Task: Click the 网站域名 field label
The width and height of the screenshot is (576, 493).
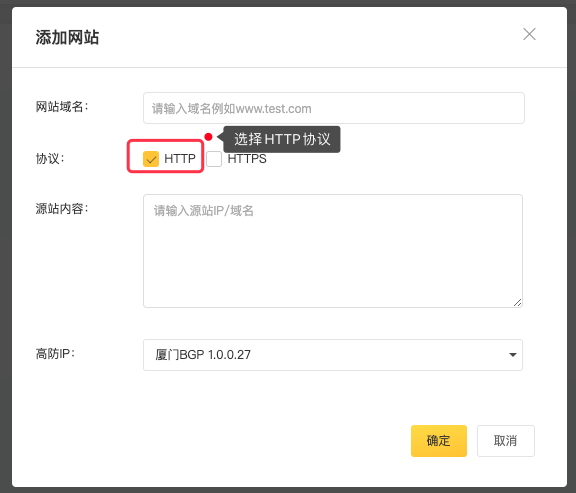Action: click(x=62, y=107)
